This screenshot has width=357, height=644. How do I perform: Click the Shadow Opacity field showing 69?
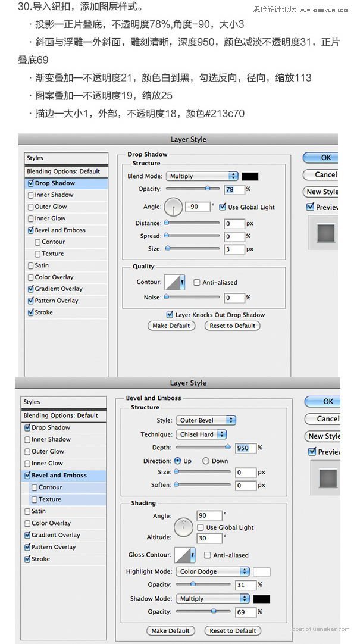click(246, 612)
